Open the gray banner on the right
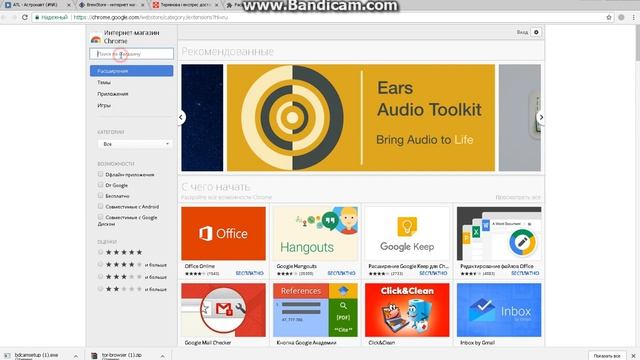 [520, 118]
